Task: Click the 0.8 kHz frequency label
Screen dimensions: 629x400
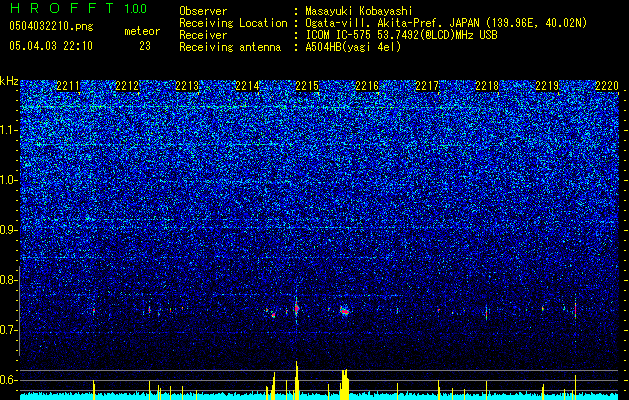Action: [x=8, y=280]
